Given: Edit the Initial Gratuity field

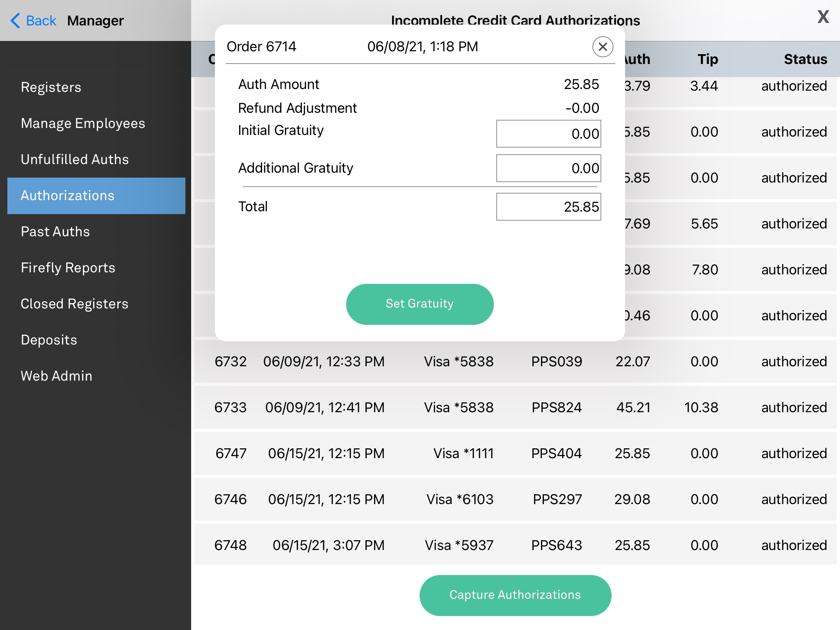Looking at the screenshot, I should tap(548, 134).
